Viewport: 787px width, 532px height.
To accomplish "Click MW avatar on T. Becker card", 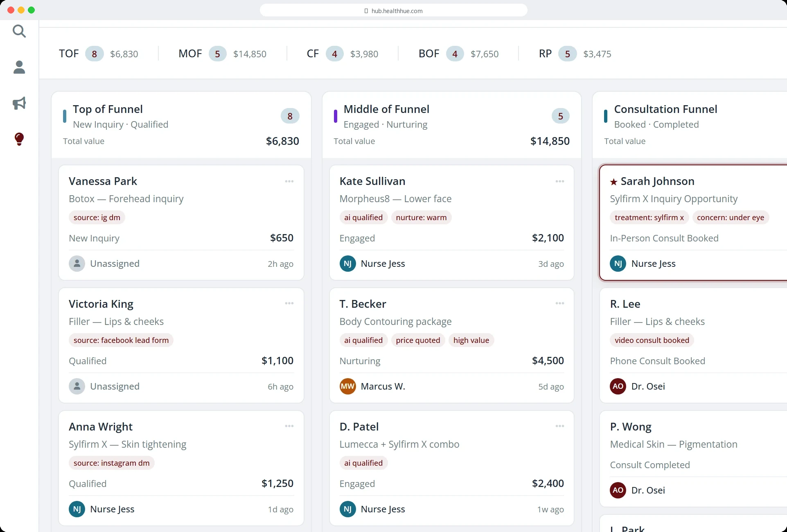I will click(347, 386).
